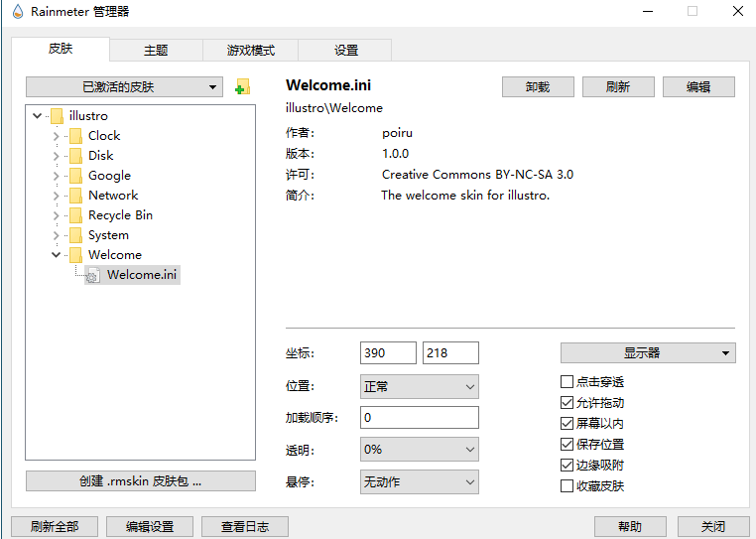Viewport: 756px width, 539px height.
Task: Expand the Recycle Bin tree node
Action: click(56, 215)
